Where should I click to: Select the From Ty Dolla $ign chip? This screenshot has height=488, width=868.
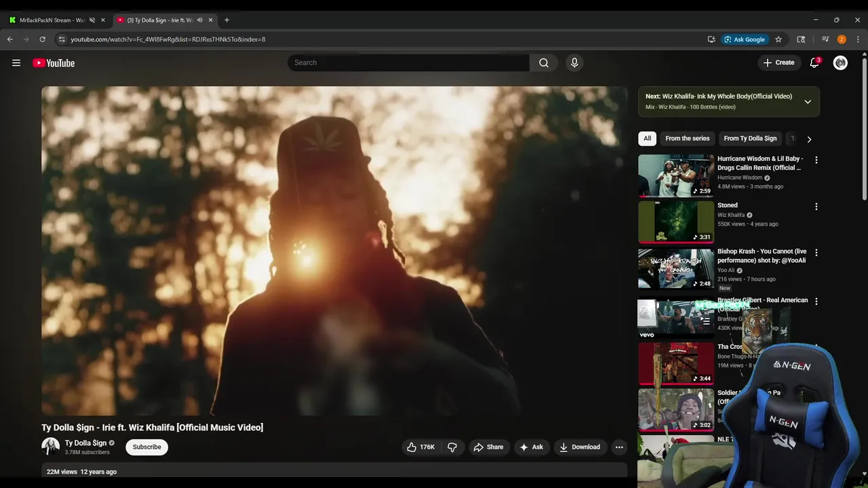coord(750,138)
